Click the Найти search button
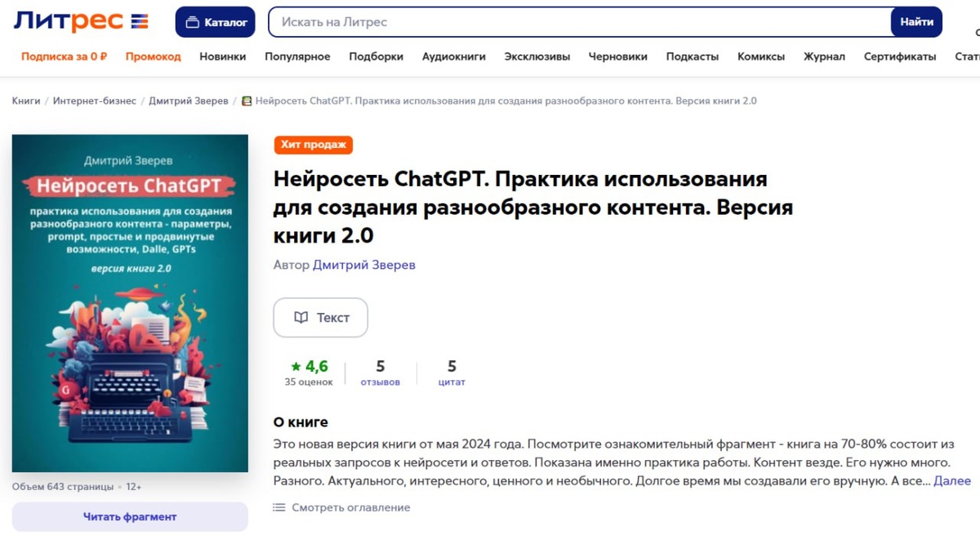Image resolution: width=980 pixels, height=536 pixels. pyautogui.click(x=916, y=22)
